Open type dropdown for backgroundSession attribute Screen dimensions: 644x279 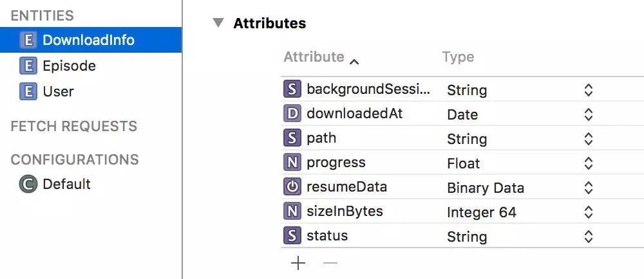[588, 90]
